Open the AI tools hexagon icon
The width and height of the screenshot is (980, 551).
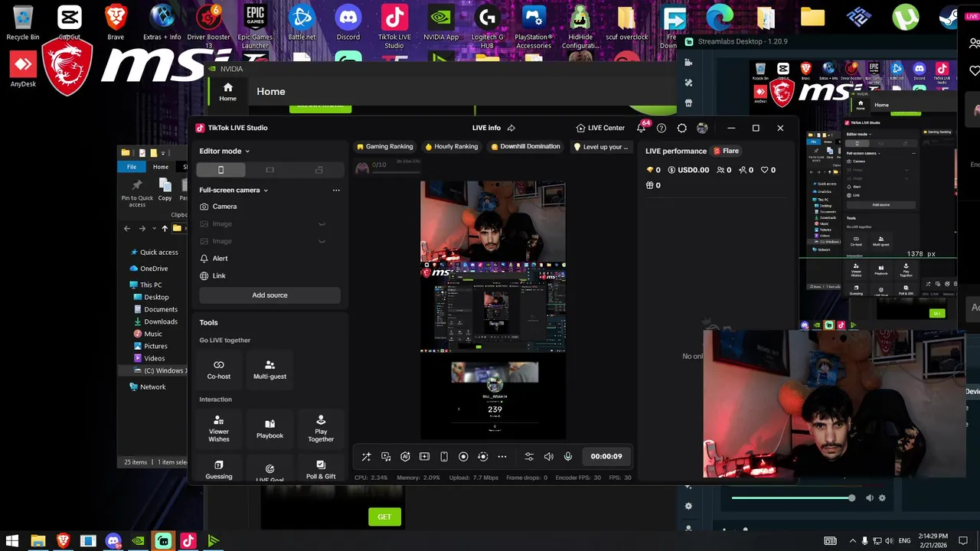click(x=405, y=457)
